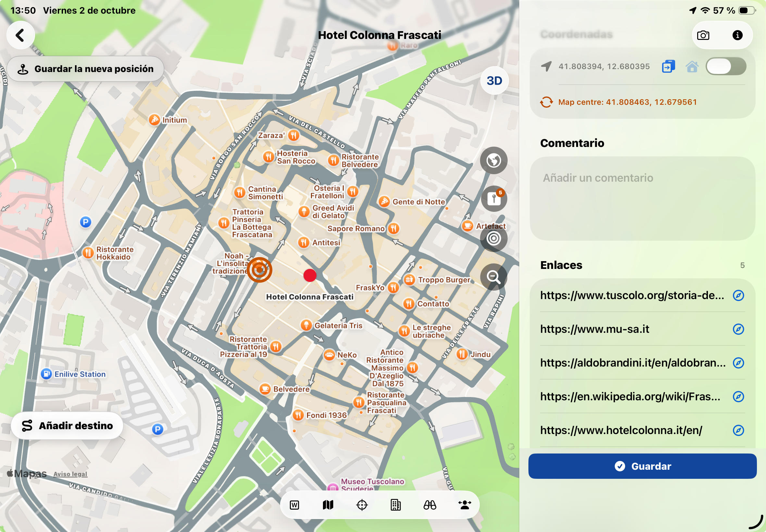Tap the binoculars icon in bottom toolbar
The width and height of the screenshot is (766, 532).
pos(429,505)
